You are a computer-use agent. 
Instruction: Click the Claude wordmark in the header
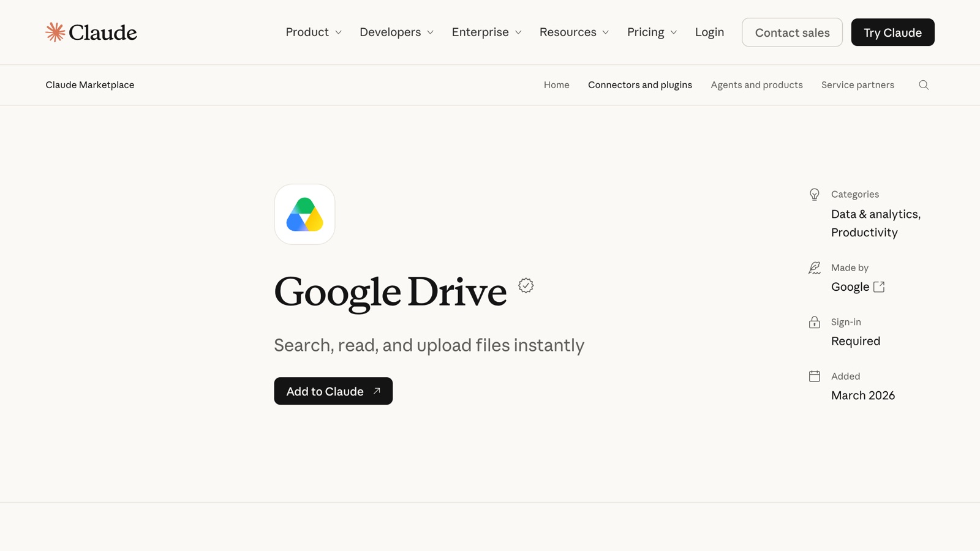(102, 32)
